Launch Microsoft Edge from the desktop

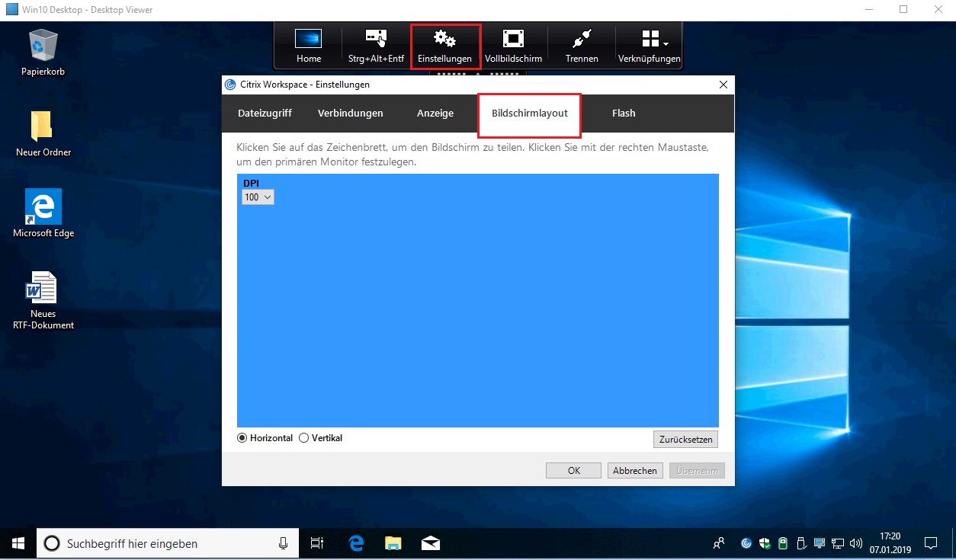[x=43, y=206]
